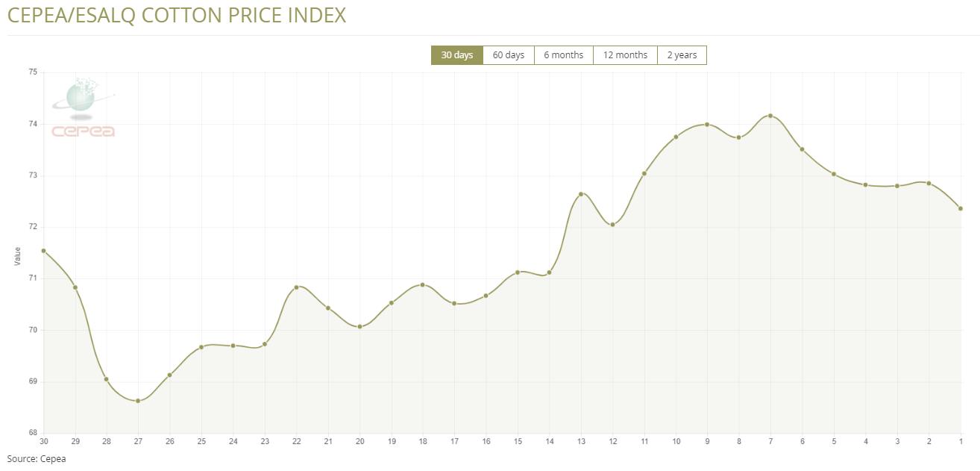Image resolution: width=980 pixels, height=471 pixels.
Task: Click the data point at day 12
Action: 612,225
